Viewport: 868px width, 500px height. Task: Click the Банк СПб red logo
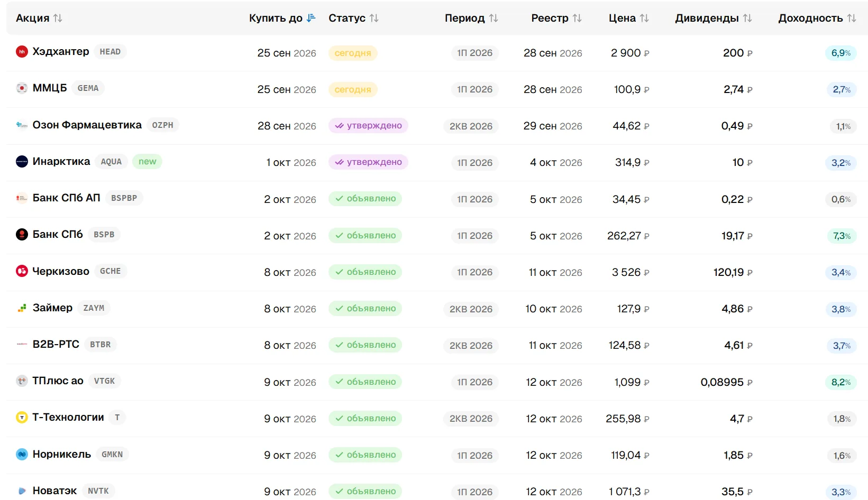tap(22, 235)
